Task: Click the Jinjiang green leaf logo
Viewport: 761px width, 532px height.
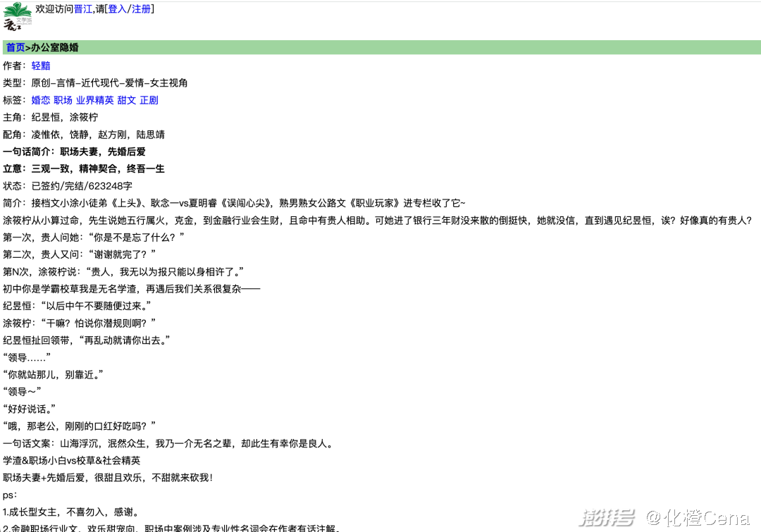Action: click(x=18, y=17)
